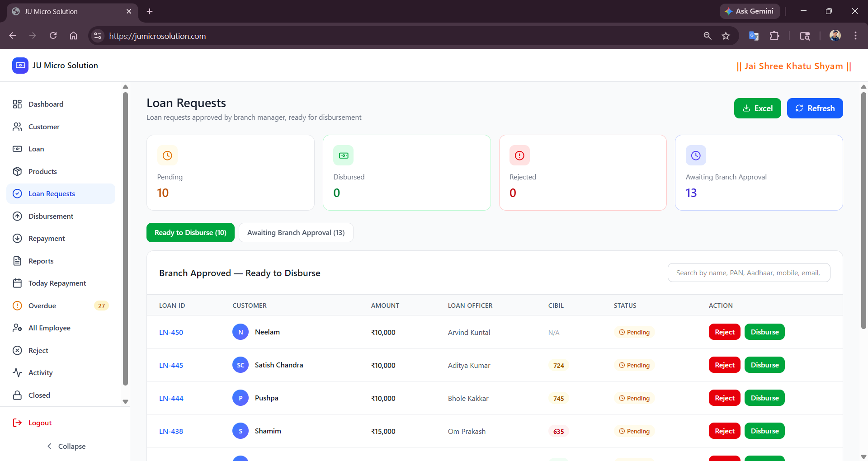This screenshot has width=868, height=461.
Task: Click CIBIL score 724 badge
Action: click(x=558, y=365)
